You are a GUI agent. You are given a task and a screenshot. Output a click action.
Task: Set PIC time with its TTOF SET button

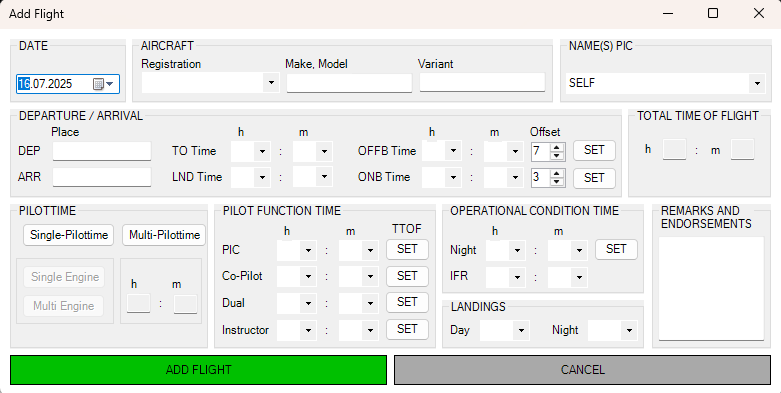pyautogui.click(x=407, y=249)
